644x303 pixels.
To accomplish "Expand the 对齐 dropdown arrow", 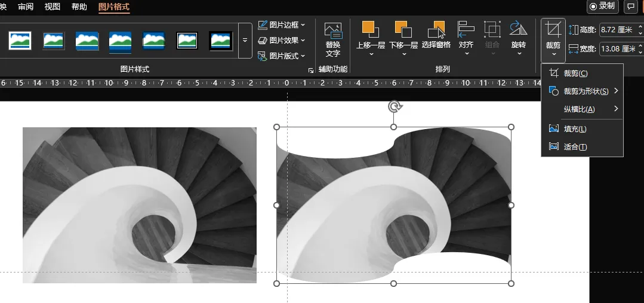I will tap(466, 54).
